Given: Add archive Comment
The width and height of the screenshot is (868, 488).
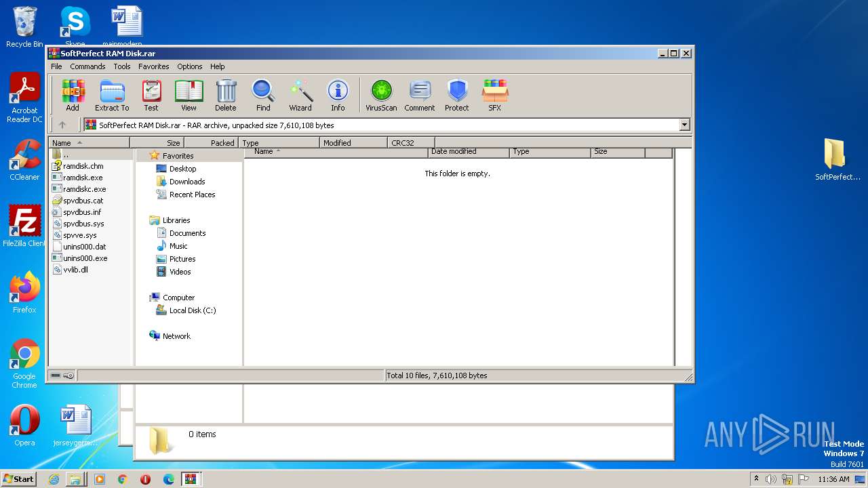Looking at the screenshot, I should 420,96.
